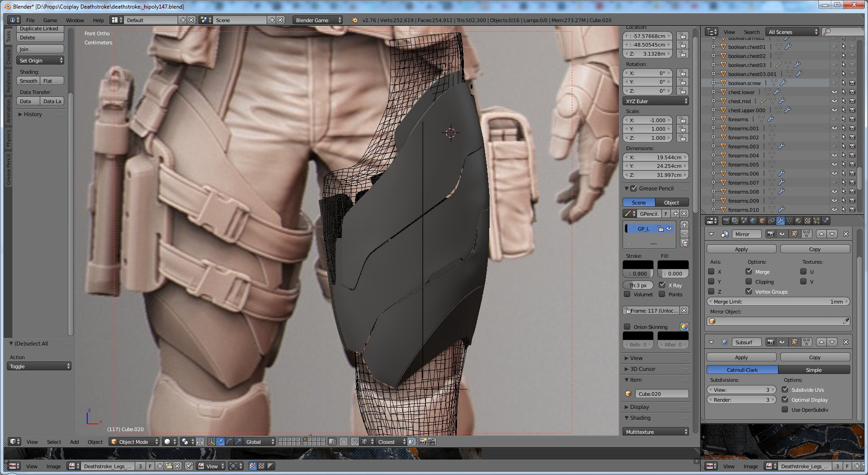The width and height of the screenshot is (868, 475).
Task: Toggle the 3D manipulator widget axes icon
Action: pyautogui.click(x=211, y=442)
